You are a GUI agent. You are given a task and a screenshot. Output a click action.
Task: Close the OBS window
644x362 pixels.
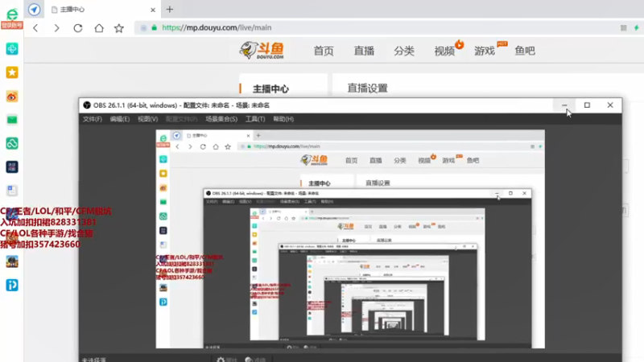[x=610, y=105]
